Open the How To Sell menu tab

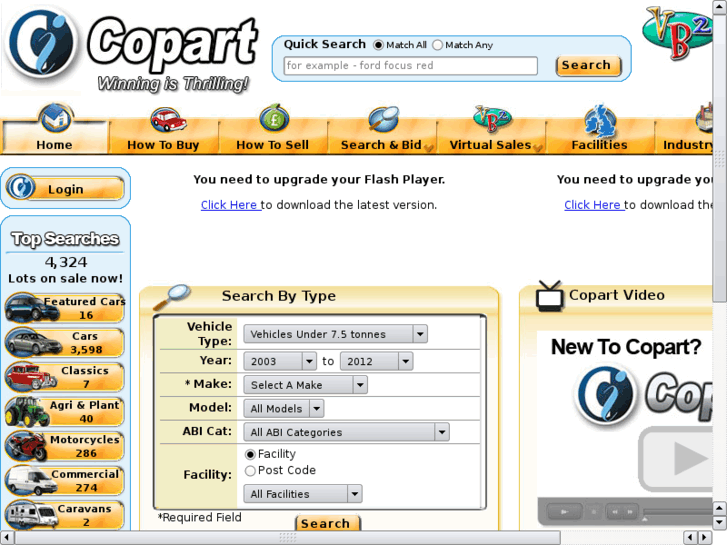(273, 137)
